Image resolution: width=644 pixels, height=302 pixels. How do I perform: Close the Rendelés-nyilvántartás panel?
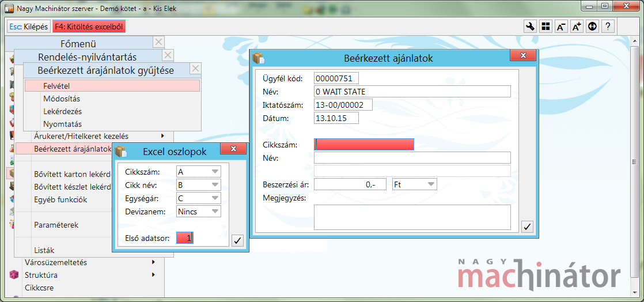168,55
